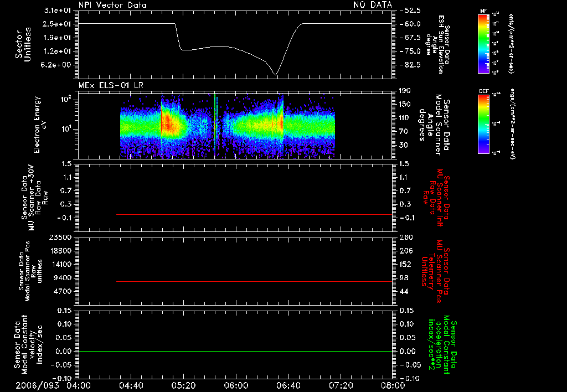Click the '05:20' time axis label
This screenshot has height=392, width=567.
pyautogui.click(x=183, y=385)
